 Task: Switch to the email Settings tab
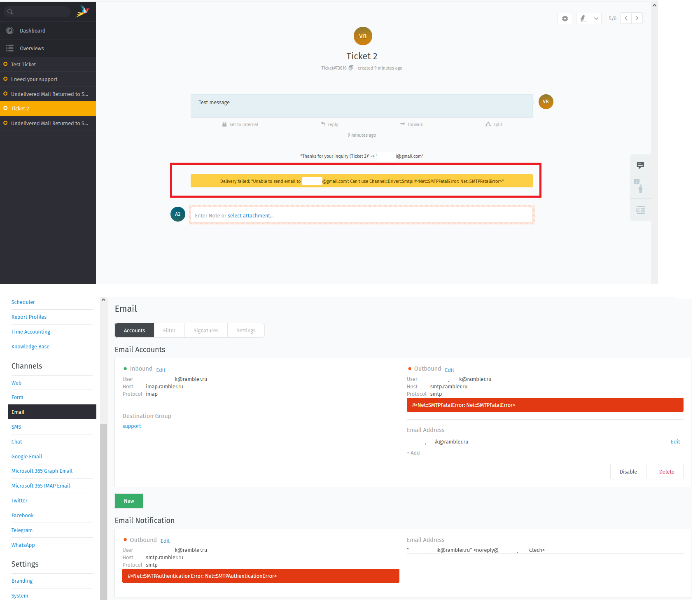coord(246,331)
